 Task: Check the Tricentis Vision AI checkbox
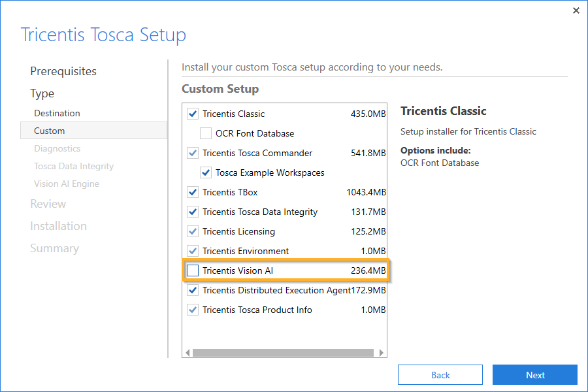point(193,270)
